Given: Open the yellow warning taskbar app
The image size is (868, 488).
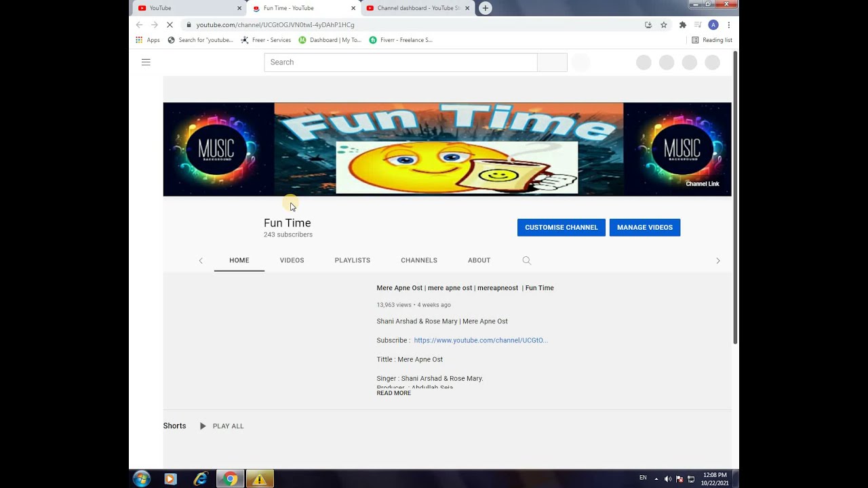Looking at the screenshot, I should [259, 479].
